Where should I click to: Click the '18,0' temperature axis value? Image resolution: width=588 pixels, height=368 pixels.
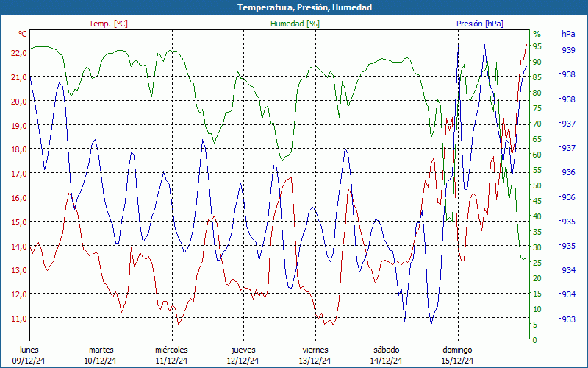(19, 149)
